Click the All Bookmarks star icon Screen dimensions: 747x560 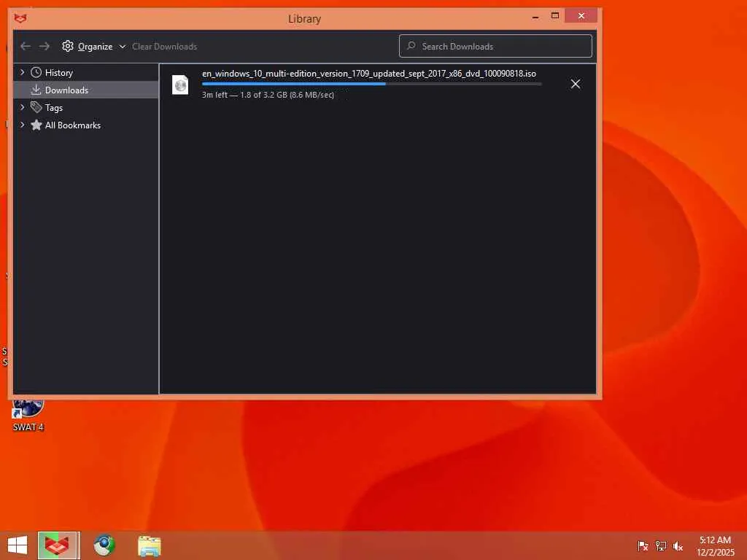[x=36, y=125]
